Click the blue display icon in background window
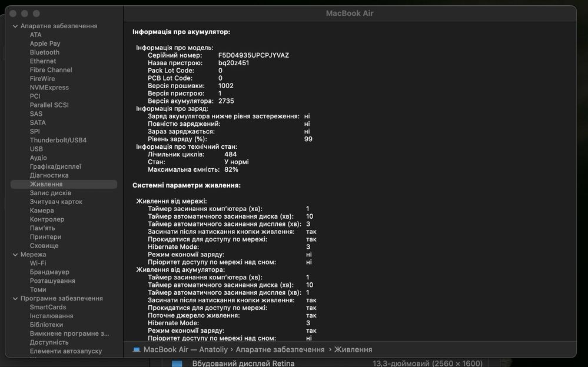The height and width of the screenshot is (367, 588). coord(177,363)
